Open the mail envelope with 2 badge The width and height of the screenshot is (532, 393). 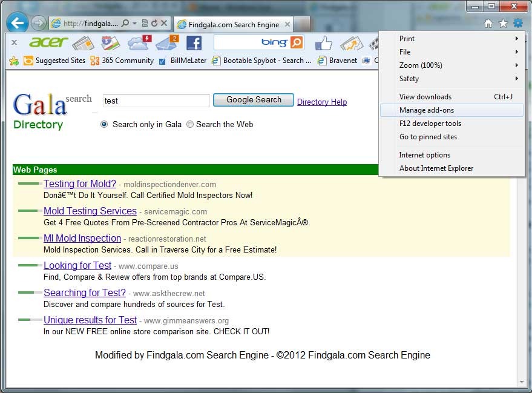167,43
